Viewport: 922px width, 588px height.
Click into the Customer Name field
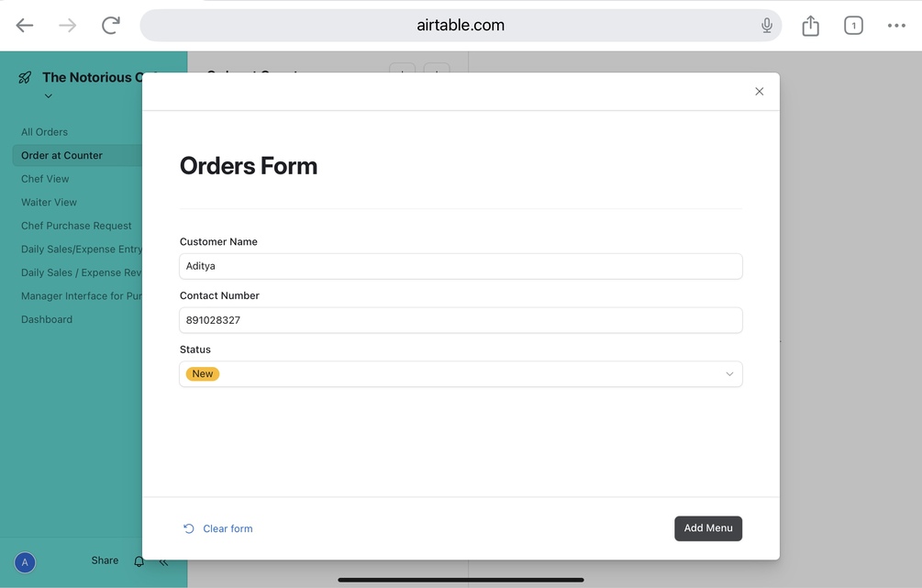coord(461,266)
